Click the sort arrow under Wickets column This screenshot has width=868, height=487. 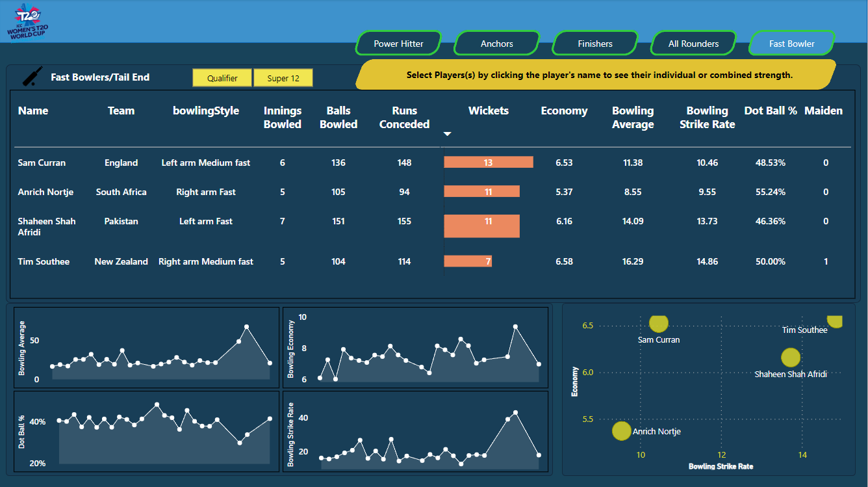coord(447,134)
